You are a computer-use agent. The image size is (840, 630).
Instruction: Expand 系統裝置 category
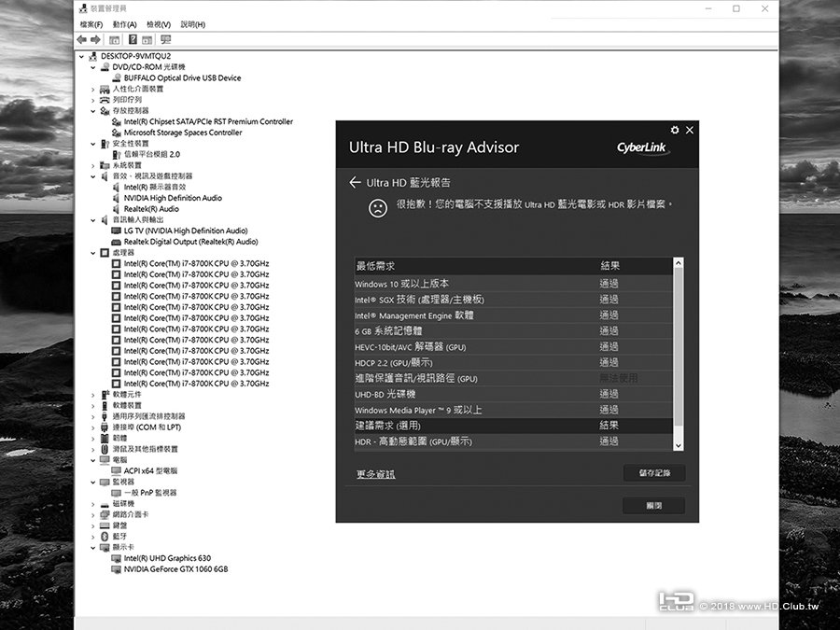click(93, 165)
